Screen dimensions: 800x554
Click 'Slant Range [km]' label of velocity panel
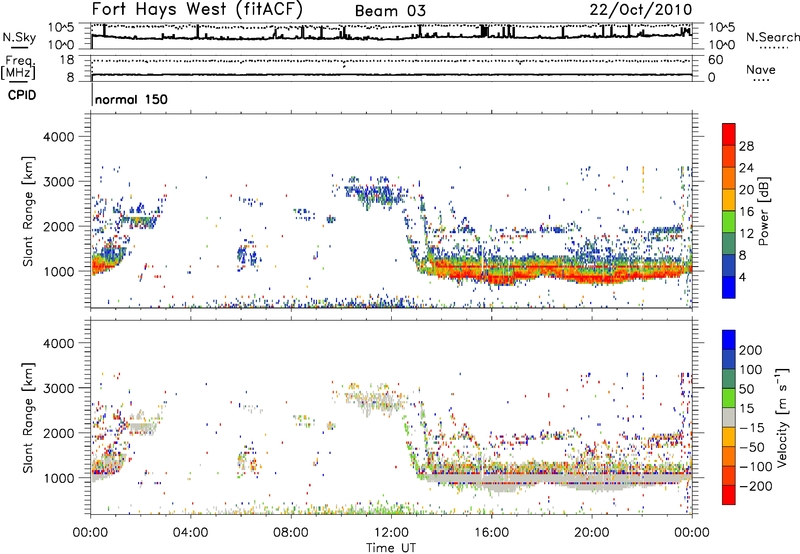tap(28, 418)
